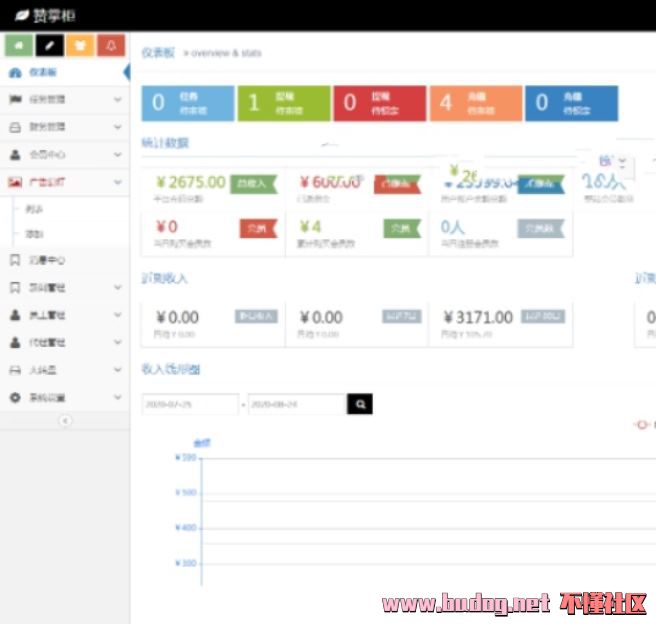656x624 pixels.
Task: Click the black magnifier search button
Action: coord(360,404)
